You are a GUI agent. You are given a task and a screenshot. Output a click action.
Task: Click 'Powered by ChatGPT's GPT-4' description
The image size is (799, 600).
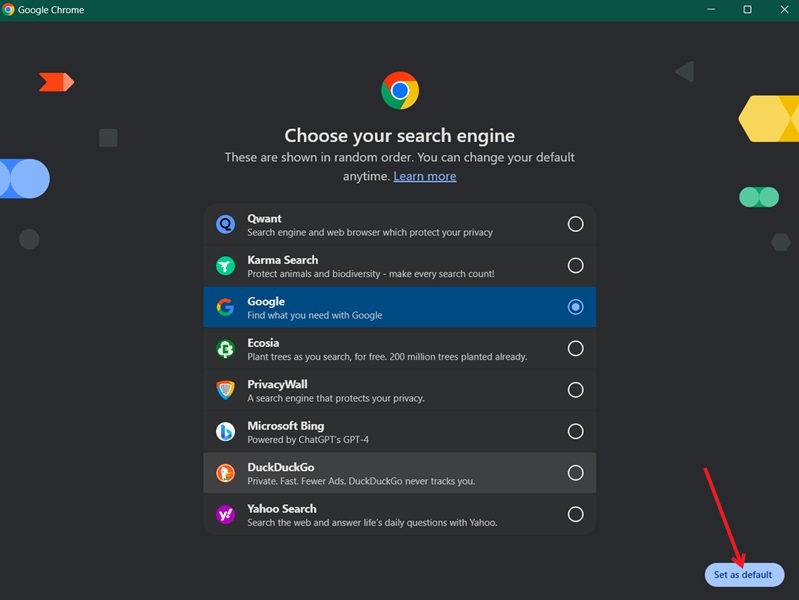[308, 439]
